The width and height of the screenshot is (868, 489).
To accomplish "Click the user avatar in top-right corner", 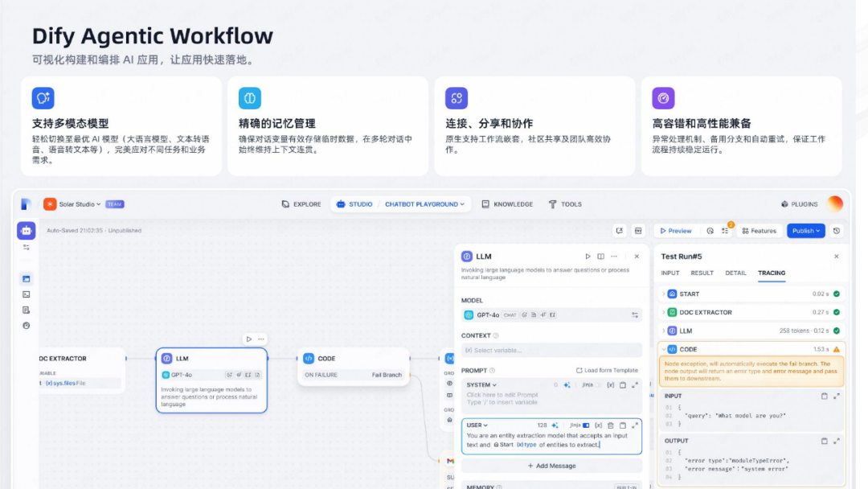I will point(835,203).
